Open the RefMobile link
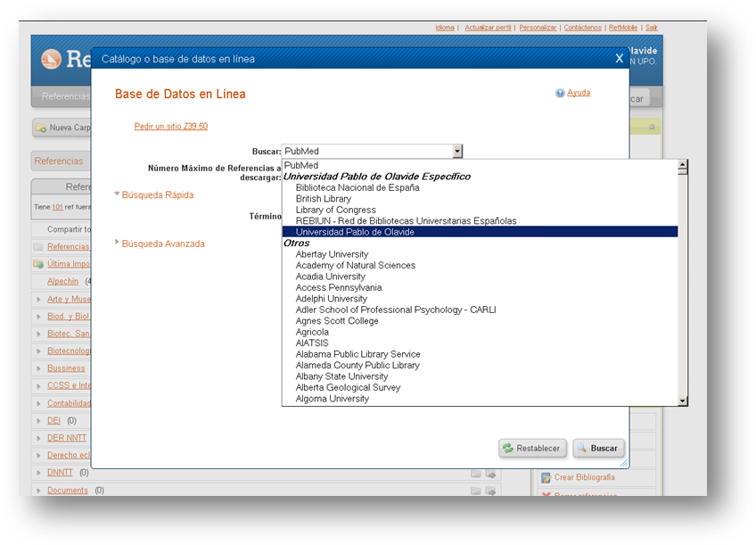Screen dimensions: 756x545 click(x=623, y=28)
